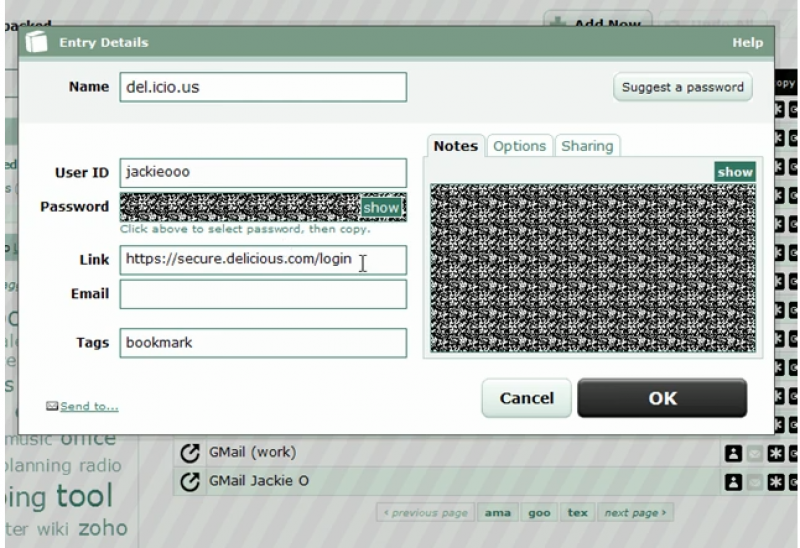Click into the empty Email field
Screen dimensions: 800x548
tap(263, 294)
